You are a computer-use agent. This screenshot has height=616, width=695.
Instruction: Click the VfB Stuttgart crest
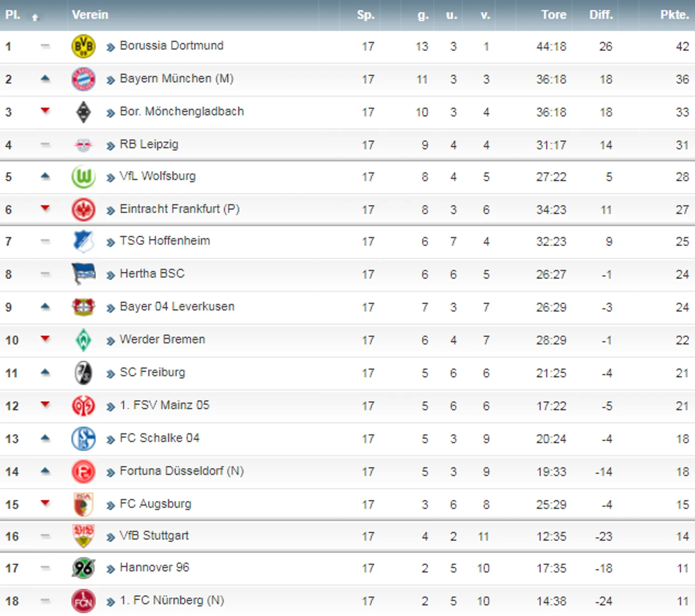coord(83,536)
